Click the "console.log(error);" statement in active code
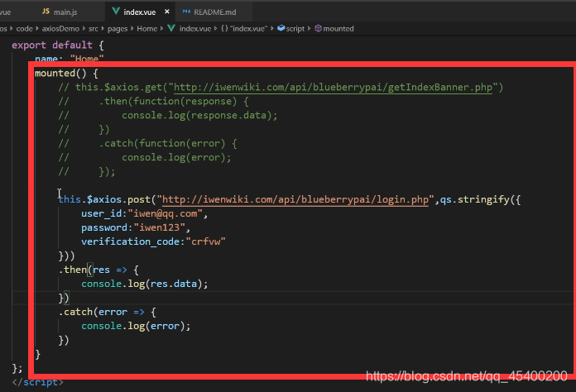Viewport: 576px width, 392px height. (x=136, y=326)
